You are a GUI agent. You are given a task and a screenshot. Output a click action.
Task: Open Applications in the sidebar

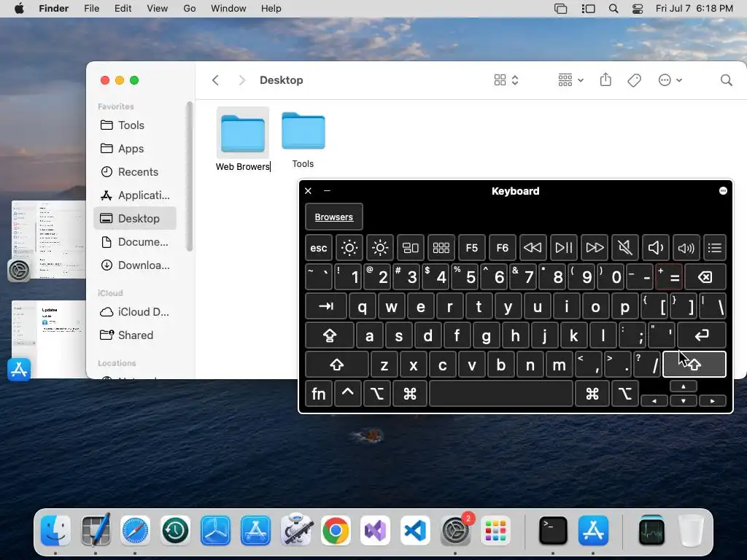(135, 195)
